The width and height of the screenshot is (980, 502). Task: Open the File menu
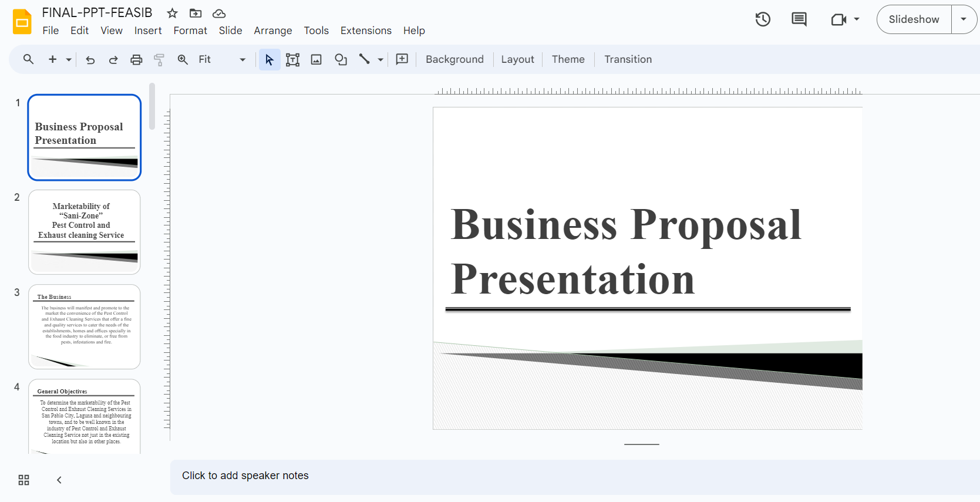coord(50,31)
